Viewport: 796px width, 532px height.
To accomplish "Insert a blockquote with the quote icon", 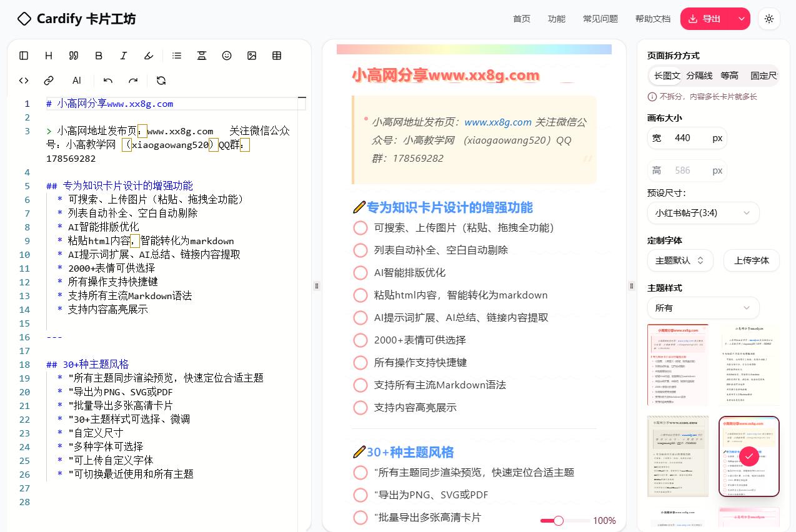I will [x=74, y=56].
